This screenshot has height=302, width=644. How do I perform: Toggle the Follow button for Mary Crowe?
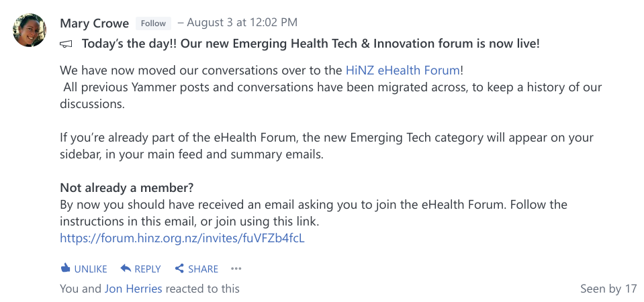point(153,23)
